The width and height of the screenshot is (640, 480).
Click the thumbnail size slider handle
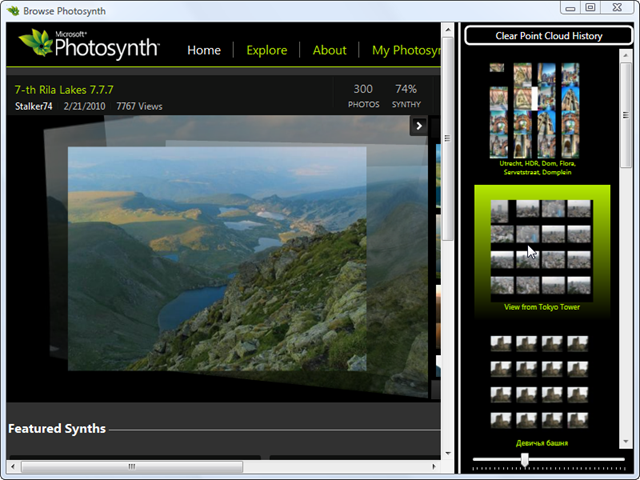click(x=524, y=459)
